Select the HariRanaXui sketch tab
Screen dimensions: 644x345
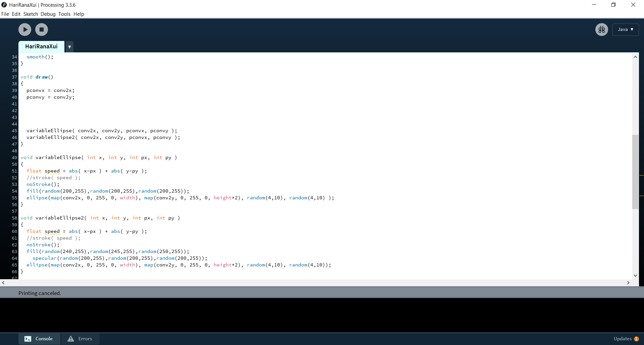41,47
